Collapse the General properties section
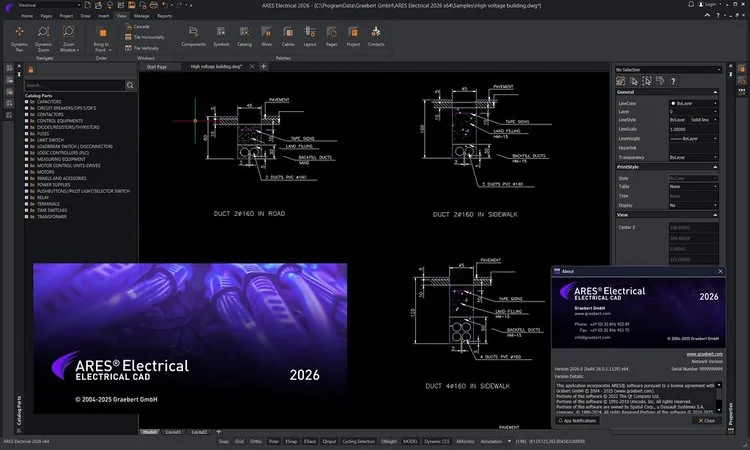The image size is (750, 450). pos(715,92)
